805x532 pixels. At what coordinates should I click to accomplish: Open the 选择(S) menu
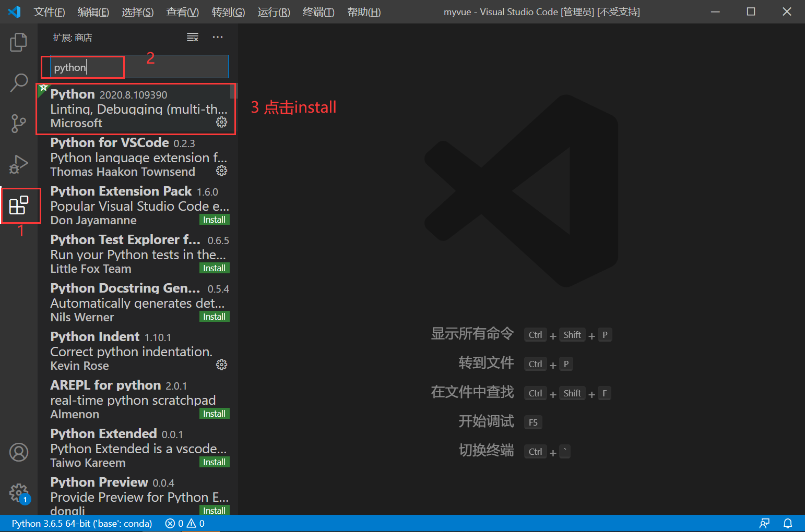138,12
